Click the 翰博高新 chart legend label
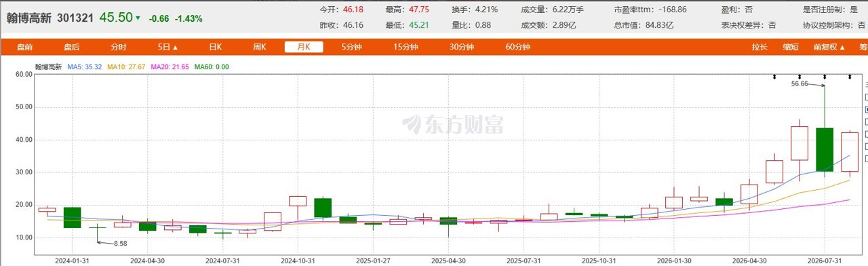 tap(49, 67)
